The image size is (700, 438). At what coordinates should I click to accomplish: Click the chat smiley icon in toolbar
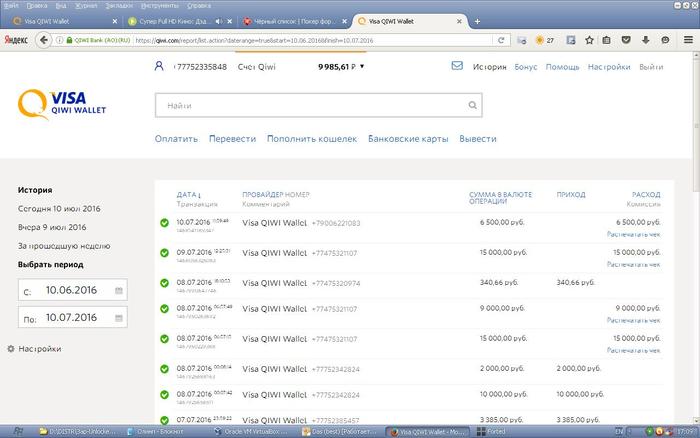tap(665, 40)
